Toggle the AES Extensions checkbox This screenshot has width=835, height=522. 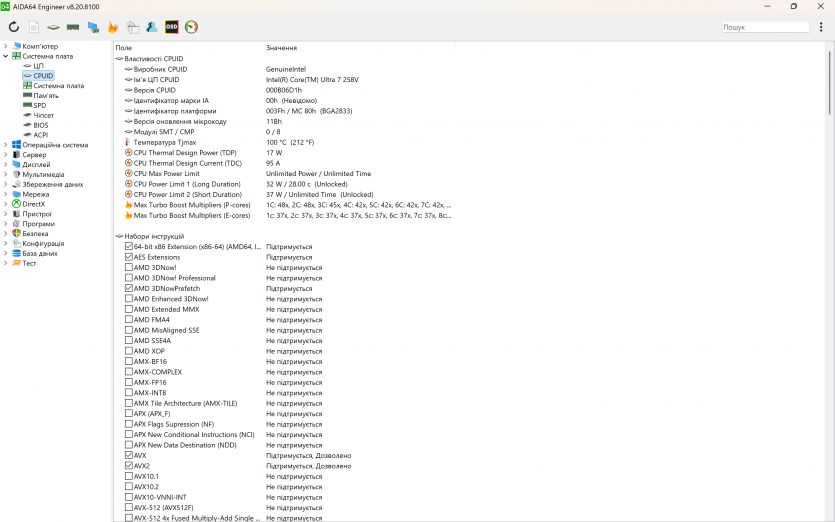click(x=129, y=257)
